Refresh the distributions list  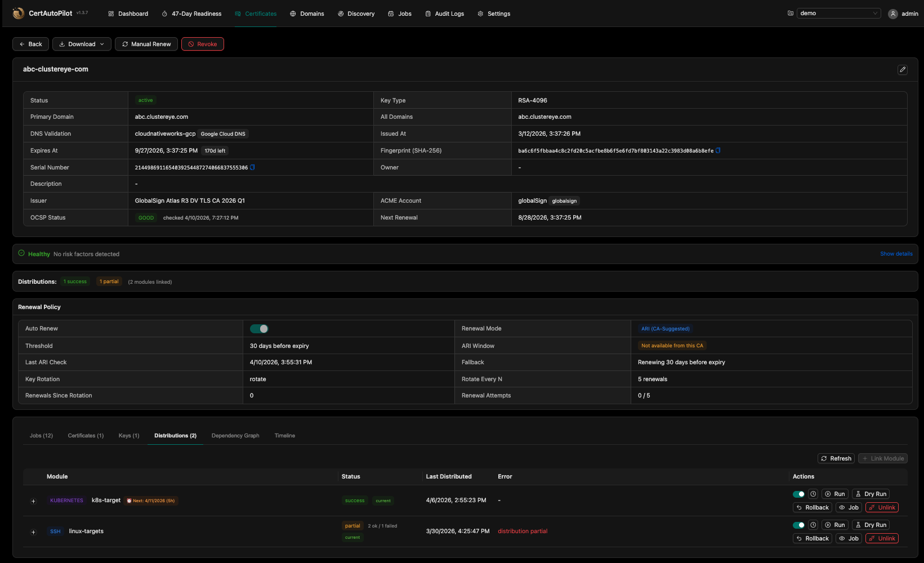coord(836,458)
